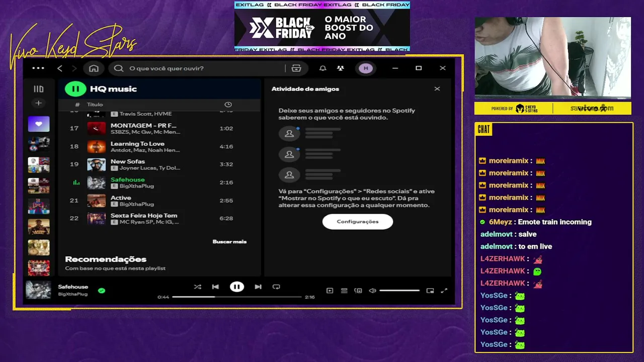
Task: Go back with the left arrow
Action: pyautogui.click(x=60, y=68)
